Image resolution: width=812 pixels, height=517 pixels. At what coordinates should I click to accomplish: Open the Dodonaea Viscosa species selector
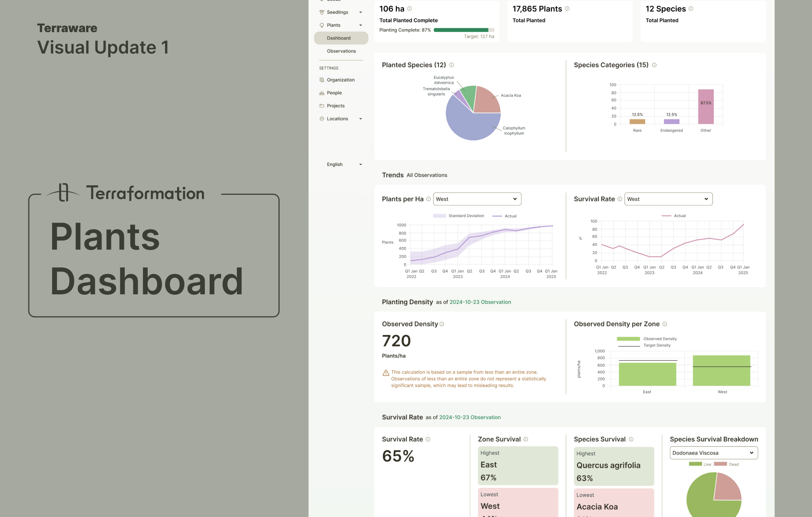pos(713,452)
